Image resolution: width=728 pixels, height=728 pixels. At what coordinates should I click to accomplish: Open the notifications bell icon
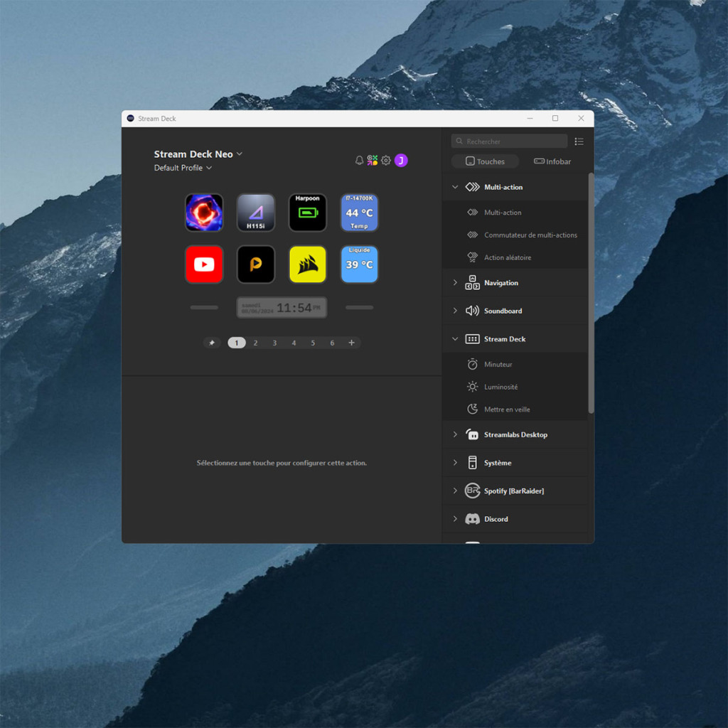(x=359, y=161)
